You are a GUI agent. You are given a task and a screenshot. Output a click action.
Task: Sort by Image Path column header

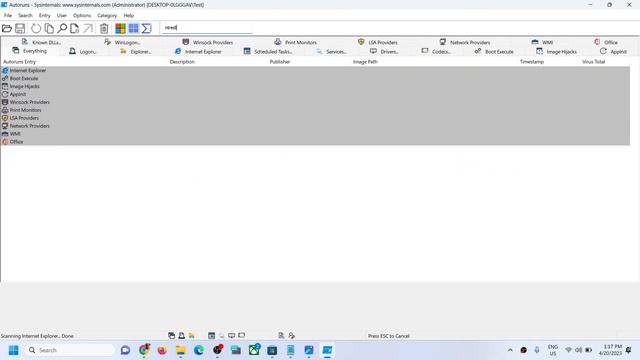tap(365, 62)
